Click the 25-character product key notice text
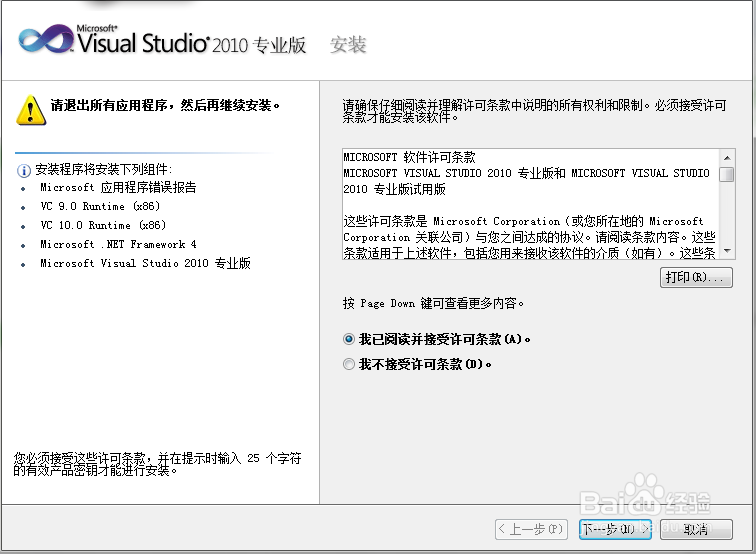This screenshot has height=554, width=756. [157, 464]
